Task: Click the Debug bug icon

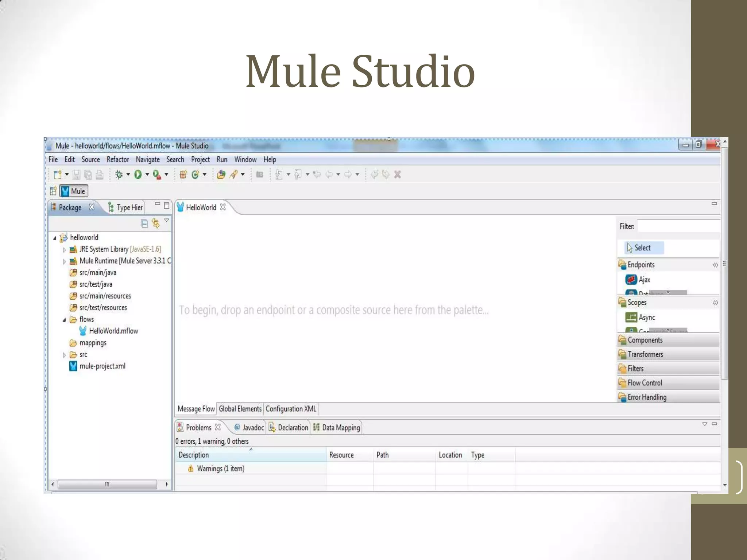Action: pyautogui.click(x=119, y=175)
